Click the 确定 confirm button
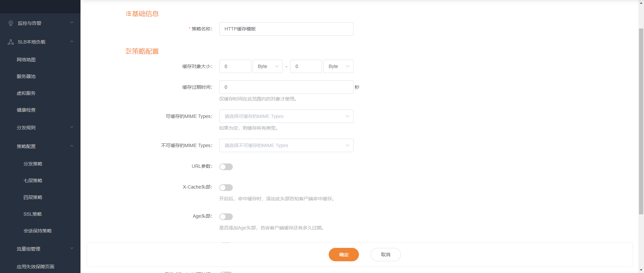The width and height of the screenshot is (644, 273). (x=343, y=255)
